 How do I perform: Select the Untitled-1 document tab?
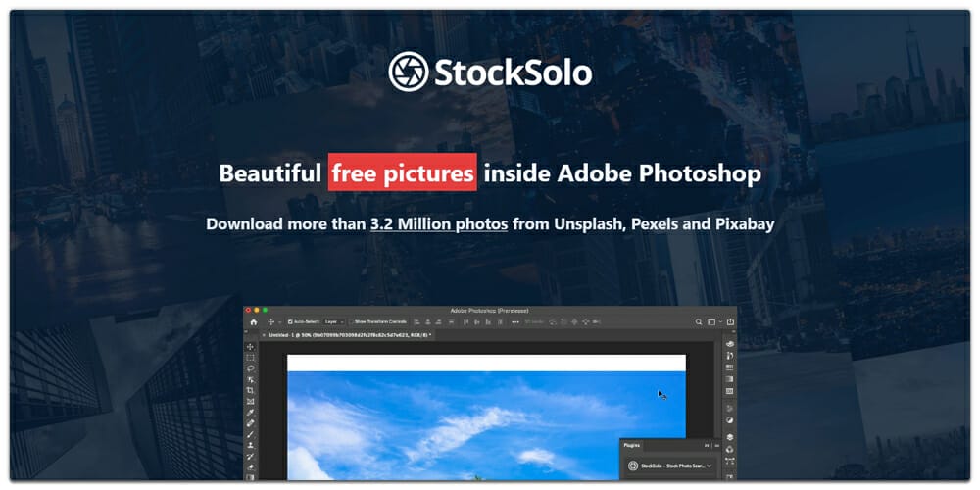pos(349,335)
